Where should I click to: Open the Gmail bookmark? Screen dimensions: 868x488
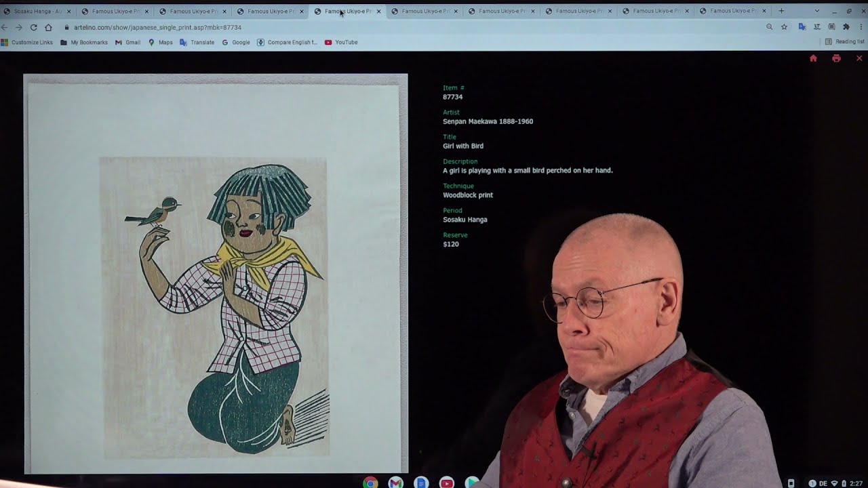pos(127,42)
